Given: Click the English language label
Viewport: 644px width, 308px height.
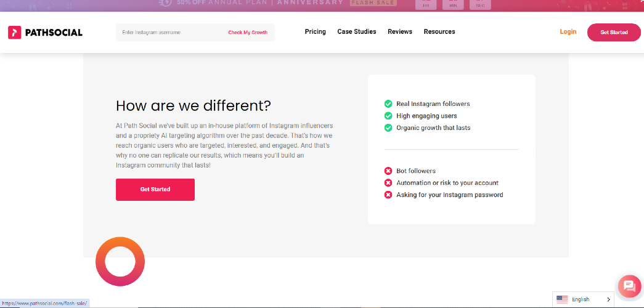Looking at the screenshot, I should pos(581,299).
